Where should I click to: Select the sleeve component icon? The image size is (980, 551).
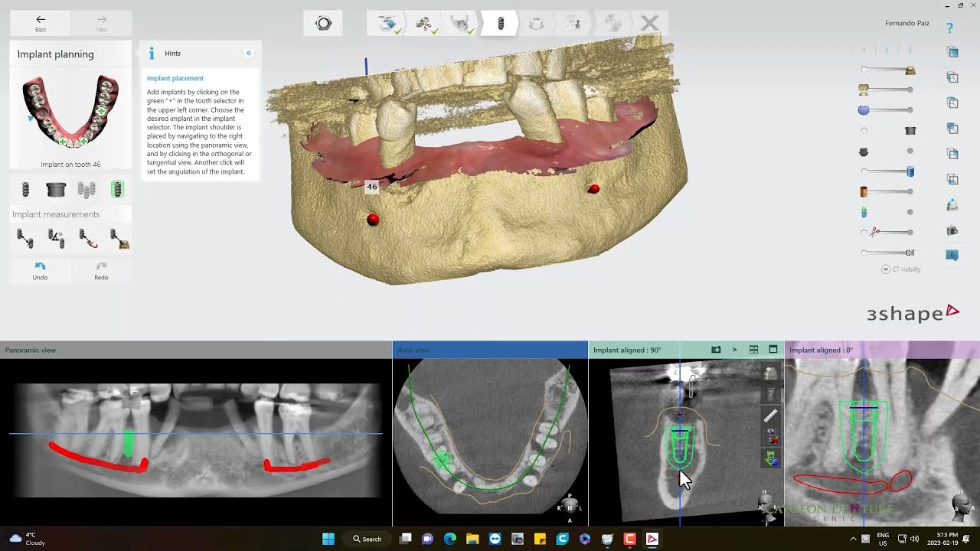click(56, 189)
